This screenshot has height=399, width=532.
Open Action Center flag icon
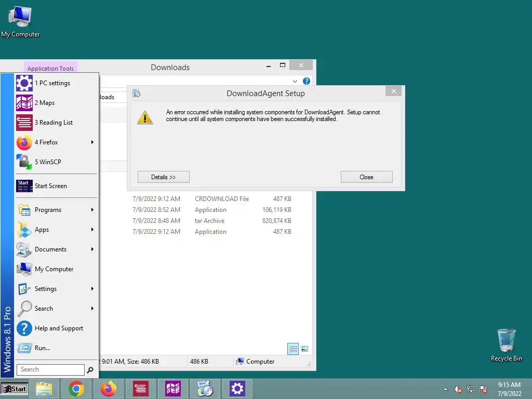tap(483, 389)
